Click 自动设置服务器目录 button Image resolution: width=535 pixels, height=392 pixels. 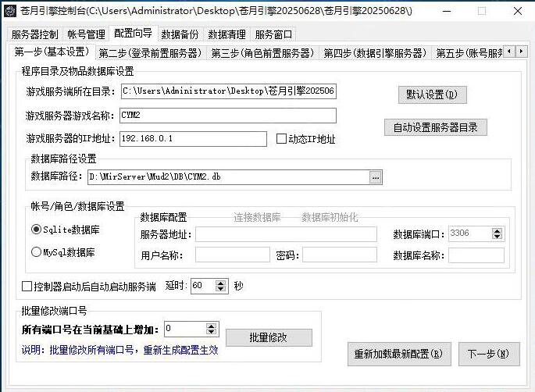click(x=435, y=127)
